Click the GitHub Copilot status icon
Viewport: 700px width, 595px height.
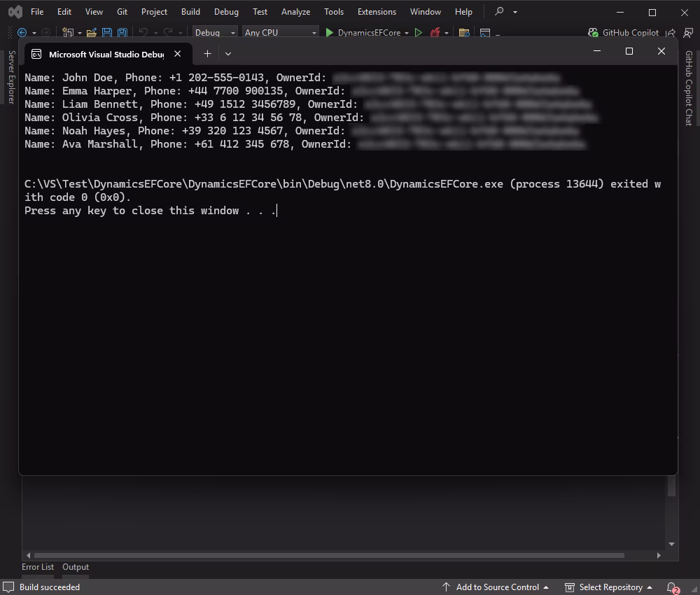(593, 33)
